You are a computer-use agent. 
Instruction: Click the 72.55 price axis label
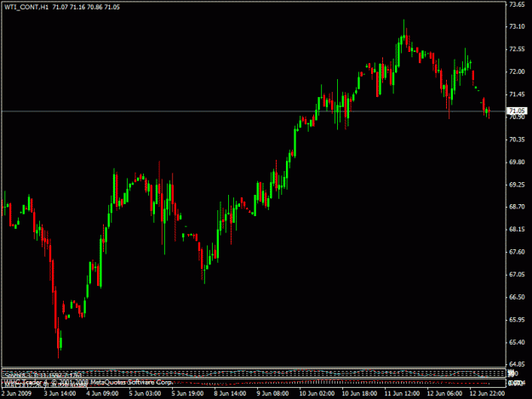[517, 49]
